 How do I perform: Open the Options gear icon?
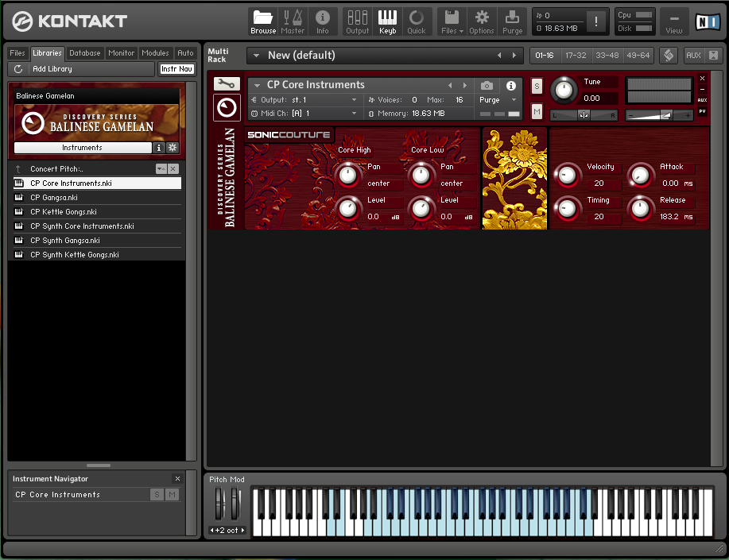click(x=481, y=21)
